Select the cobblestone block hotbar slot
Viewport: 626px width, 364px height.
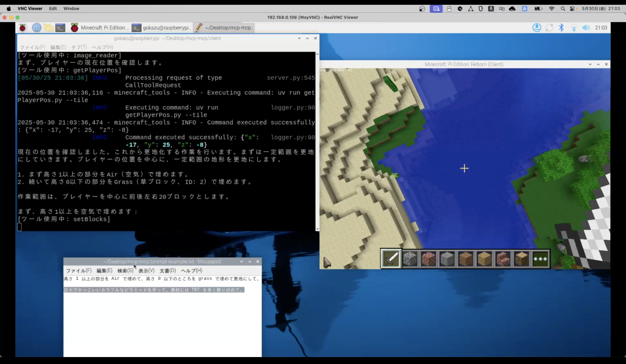pos(410,259)
